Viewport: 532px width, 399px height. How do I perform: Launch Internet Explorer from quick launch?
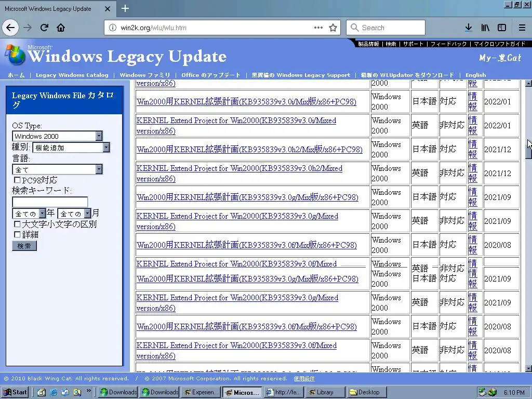(x=54, y=392)
